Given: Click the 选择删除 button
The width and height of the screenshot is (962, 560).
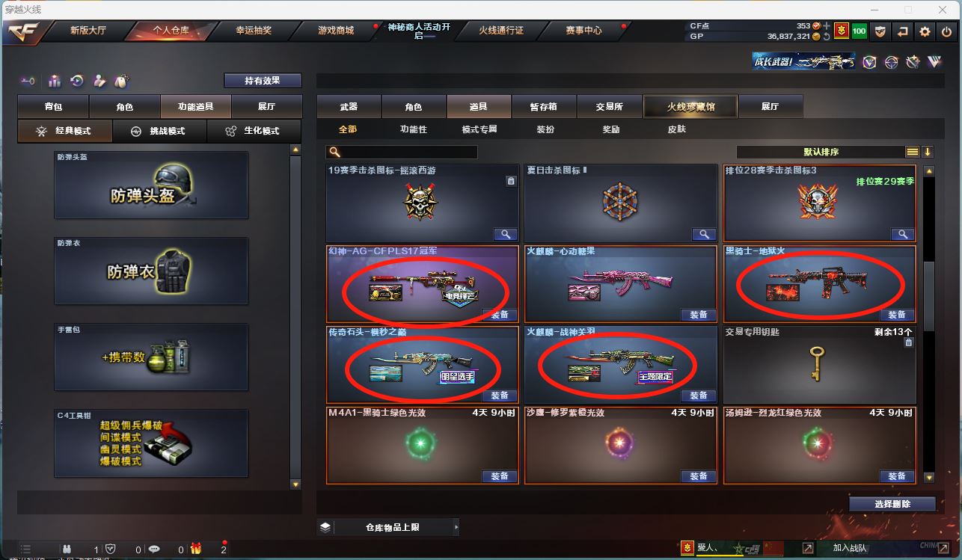Looking at the screenshot, I should coord(892,504).
